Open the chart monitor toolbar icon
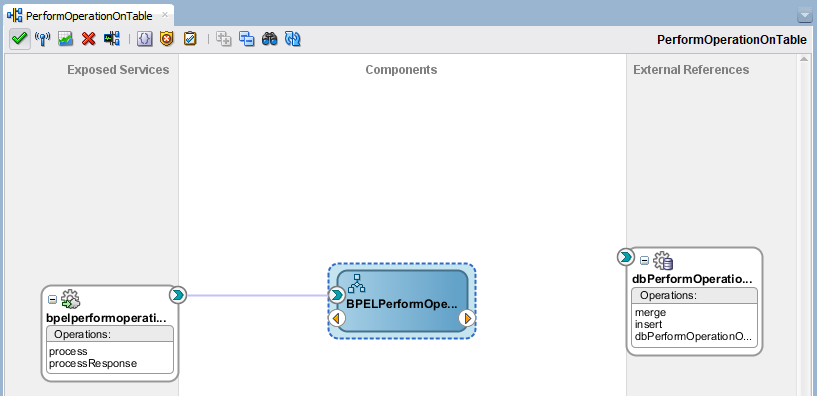 [x=65, y=39]
